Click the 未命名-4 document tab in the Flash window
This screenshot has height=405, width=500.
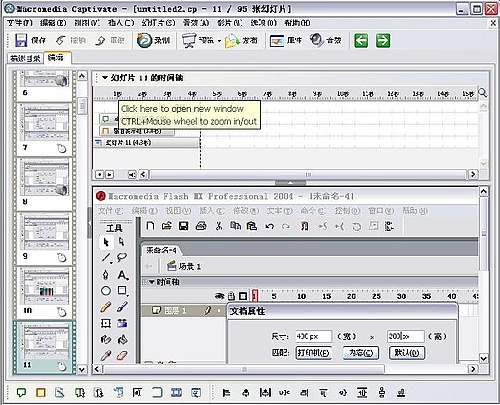pos(161,250)
